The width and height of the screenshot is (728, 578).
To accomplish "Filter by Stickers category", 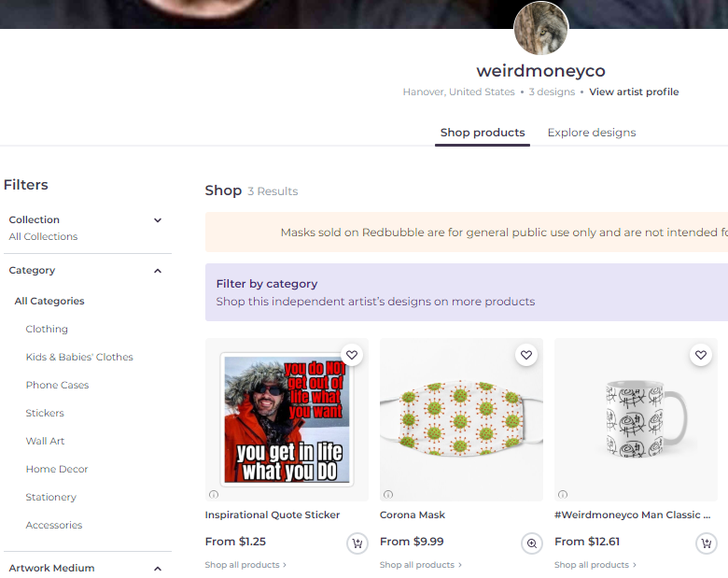I will 45,413.
